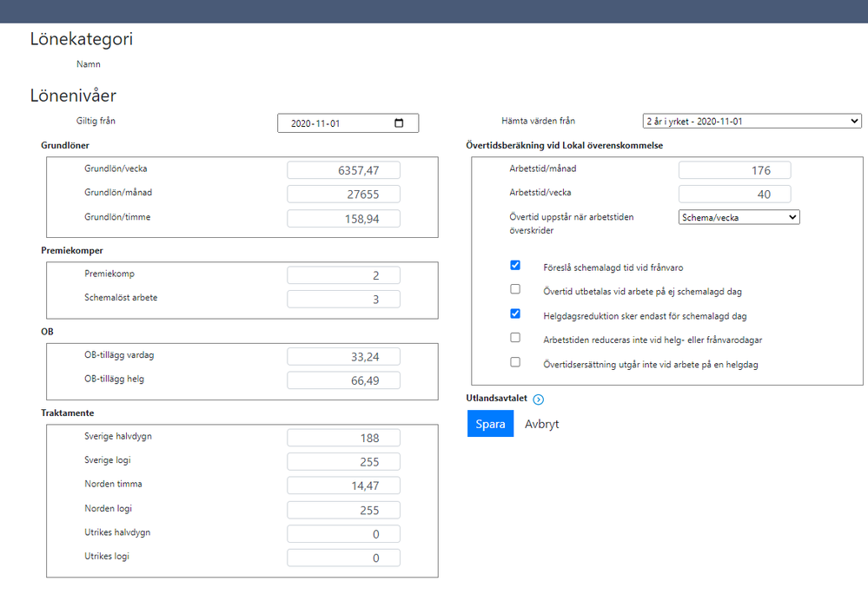
Task: Open the Giltig från calendar picker icon
Action: click(399, 123)
